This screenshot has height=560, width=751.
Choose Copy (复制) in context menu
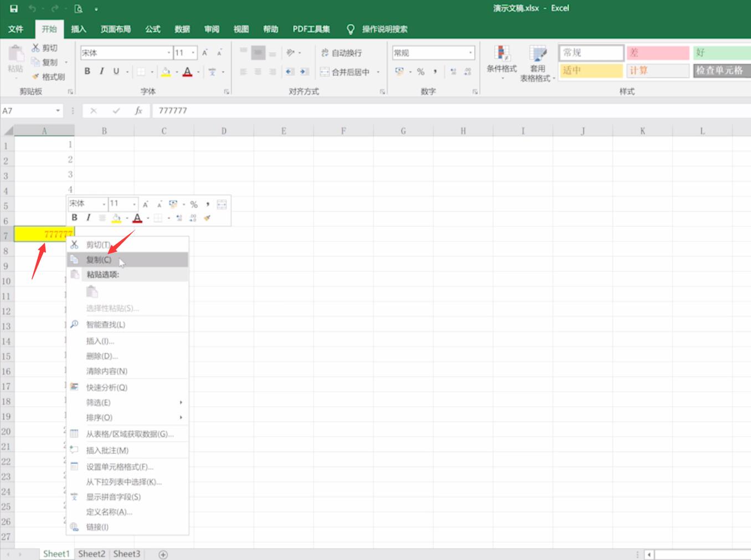[x=128, y=259]
